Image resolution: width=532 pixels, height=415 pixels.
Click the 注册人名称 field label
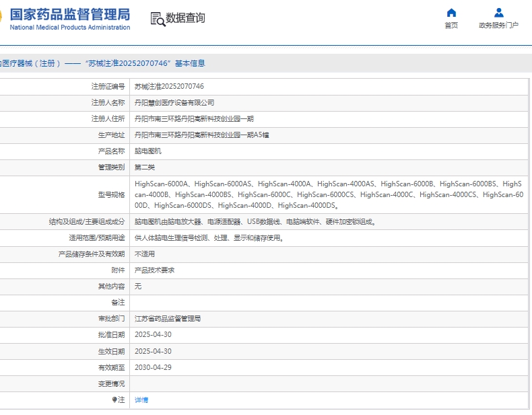click(x=108, y=103)
